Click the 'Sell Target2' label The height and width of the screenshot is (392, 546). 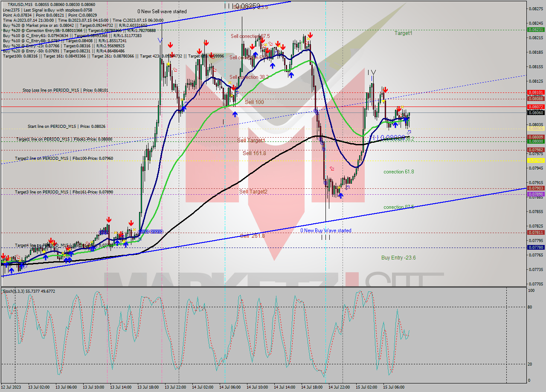253,191
